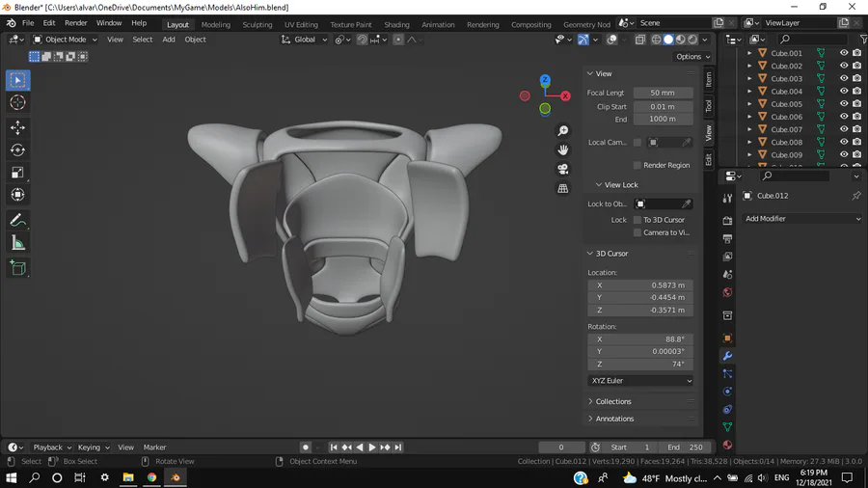
Task: Open the Options dropdown
Action: pos(692,57)
